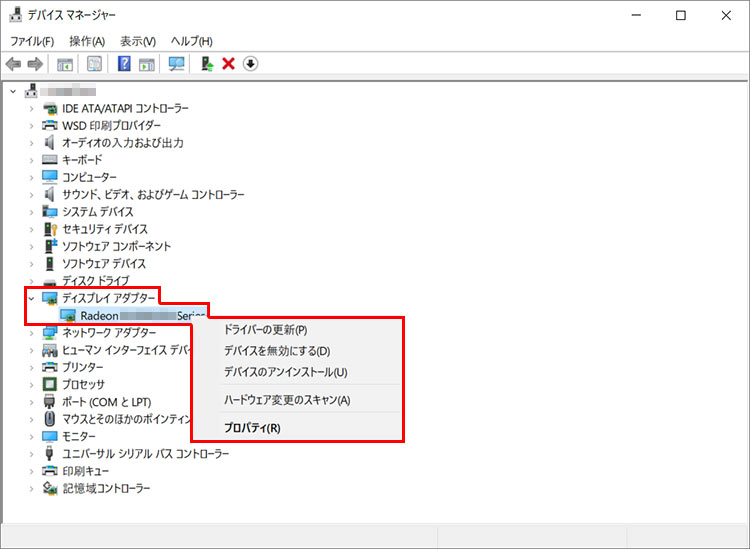The image size is (750, 549).
Task: Open the 操作(A) menu in menu bar
Action: point(87,41)
